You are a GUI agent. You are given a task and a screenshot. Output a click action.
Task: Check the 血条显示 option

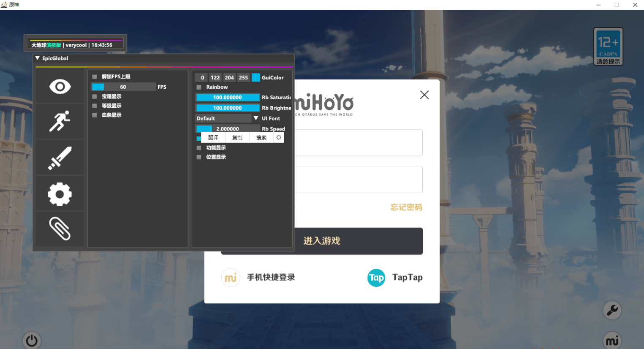94,115
